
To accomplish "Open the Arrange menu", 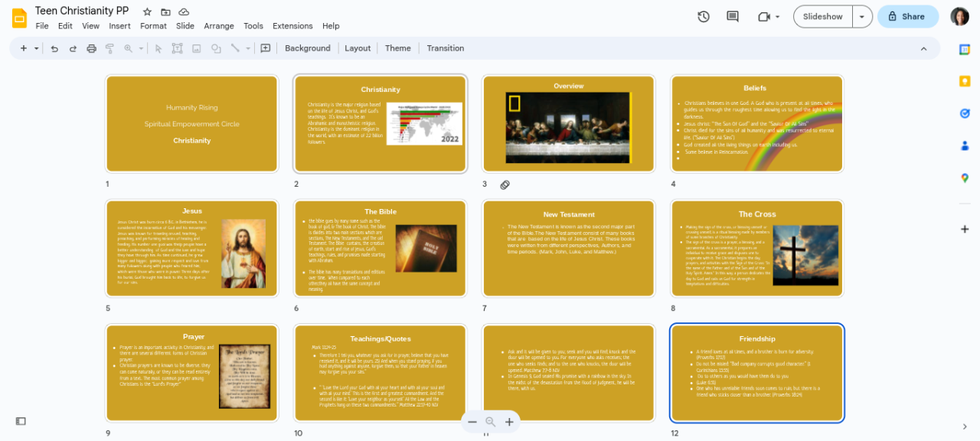I will pos(218,26).
